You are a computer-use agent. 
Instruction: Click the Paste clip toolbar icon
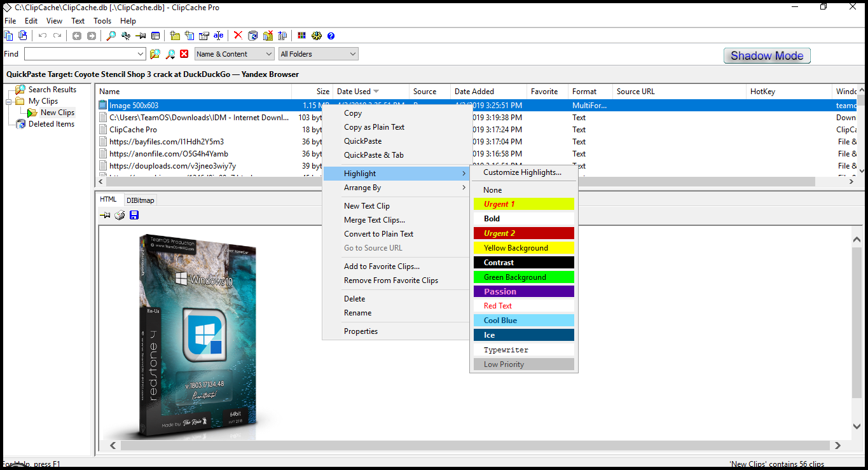(x=23, y=36)
